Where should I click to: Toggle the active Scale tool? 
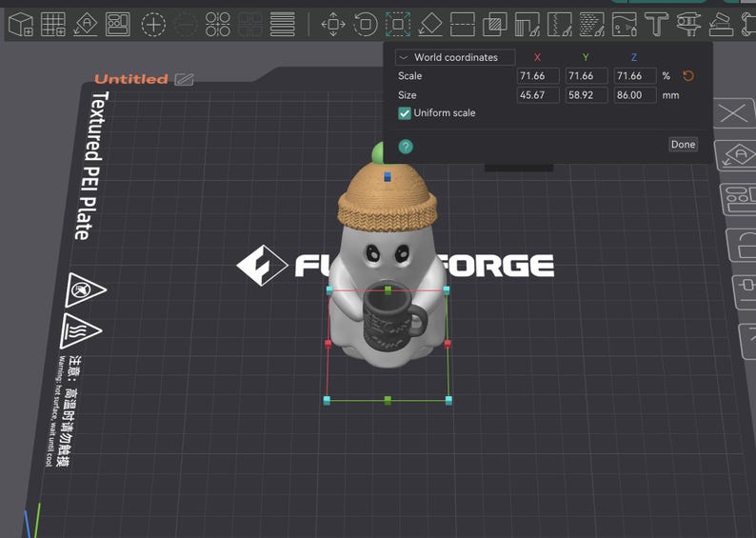398,24
